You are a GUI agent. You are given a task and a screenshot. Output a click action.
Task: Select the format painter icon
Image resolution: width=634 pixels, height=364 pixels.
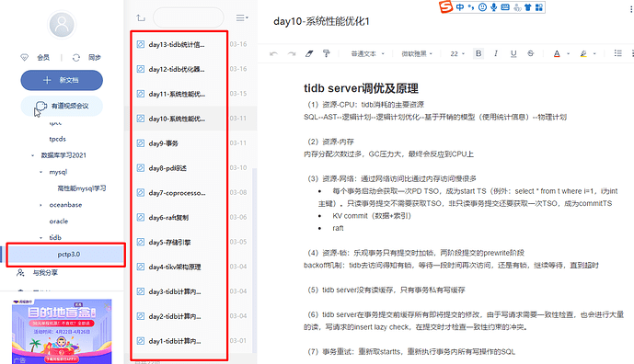point(327,53)
